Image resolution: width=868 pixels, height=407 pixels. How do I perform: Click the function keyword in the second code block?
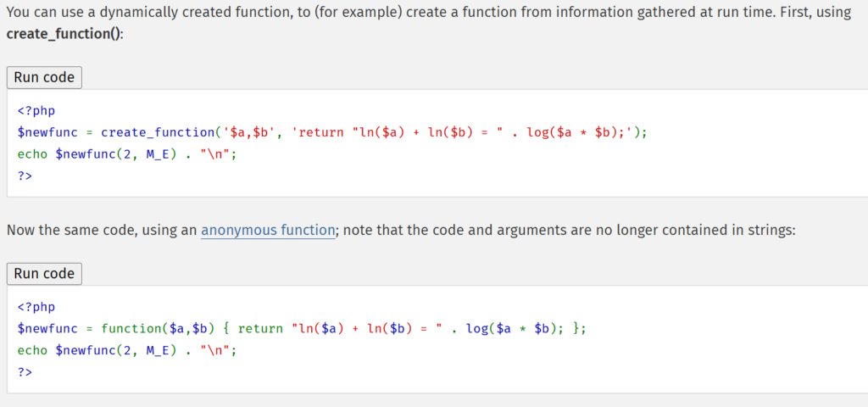pyautogui.click(x=129, y=329)
